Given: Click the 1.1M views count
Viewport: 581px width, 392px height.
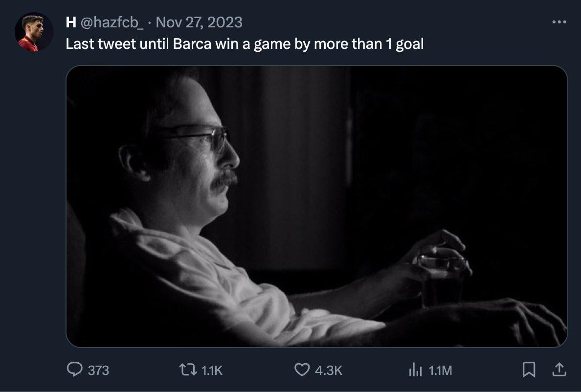Looking at the screenshot, I should [x=440, y=370].
